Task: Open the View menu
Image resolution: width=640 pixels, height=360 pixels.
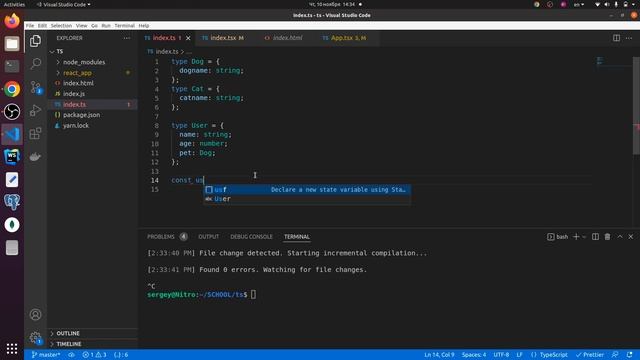Action: 81,25
